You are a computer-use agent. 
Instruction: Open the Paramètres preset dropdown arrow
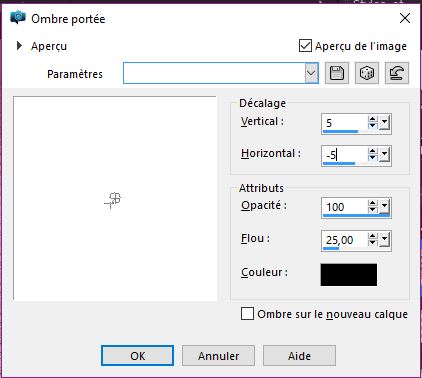pos(311,73)
